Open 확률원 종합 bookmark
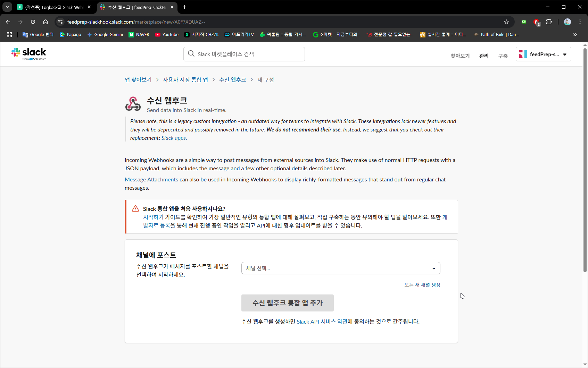 [x=283, y=35]
